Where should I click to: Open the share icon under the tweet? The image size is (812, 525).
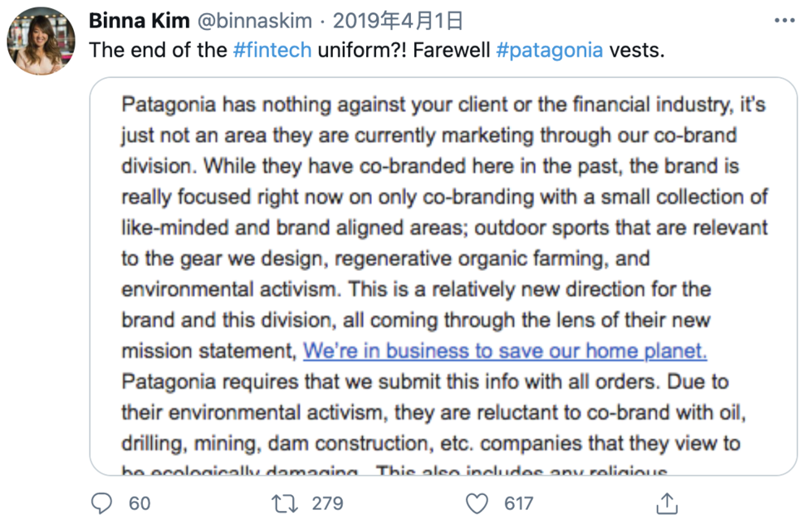pyautogui.click(x=667, y=503)
